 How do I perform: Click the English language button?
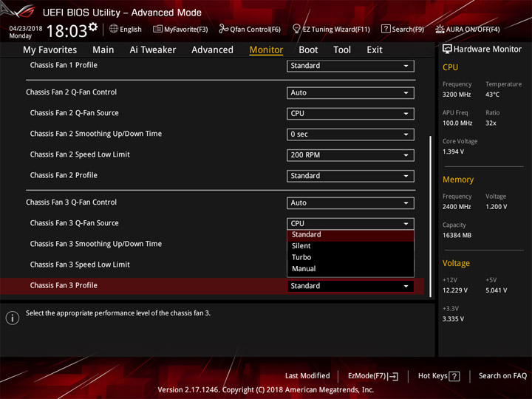pos(131,30)
